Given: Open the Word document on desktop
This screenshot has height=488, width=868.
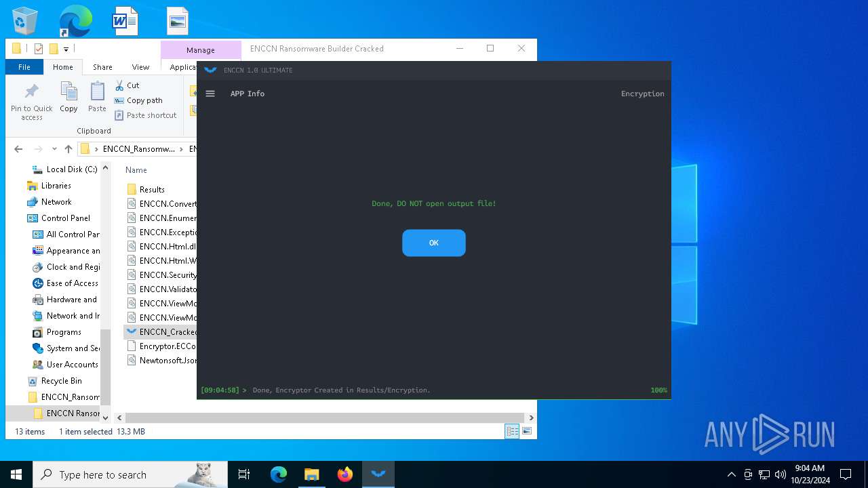Looking at the screenshot, I should tap(125, 21).
